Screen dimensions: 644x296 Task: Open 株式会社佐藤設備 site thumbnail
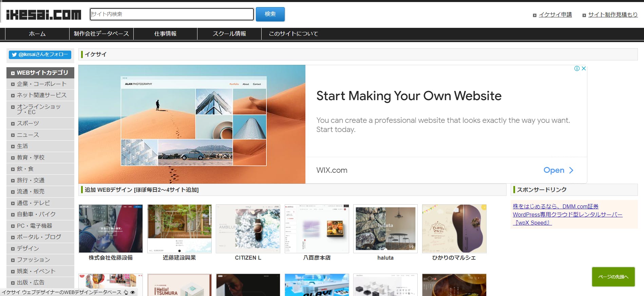[x=111, y=229]
